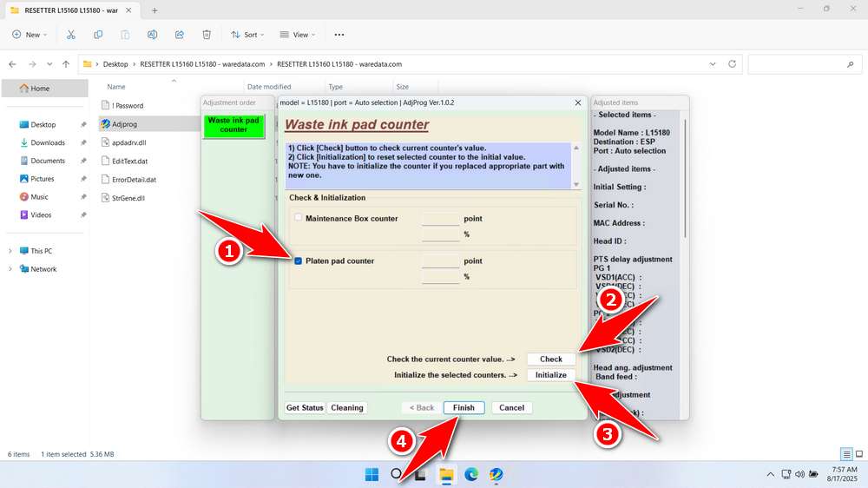
Task: Launch Microsoft Edge from the taskbar
Action: tap(471, 474)
